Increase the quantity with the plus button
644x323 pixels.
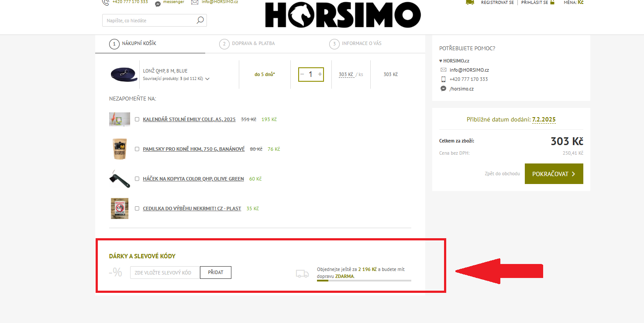coord(320,74)
